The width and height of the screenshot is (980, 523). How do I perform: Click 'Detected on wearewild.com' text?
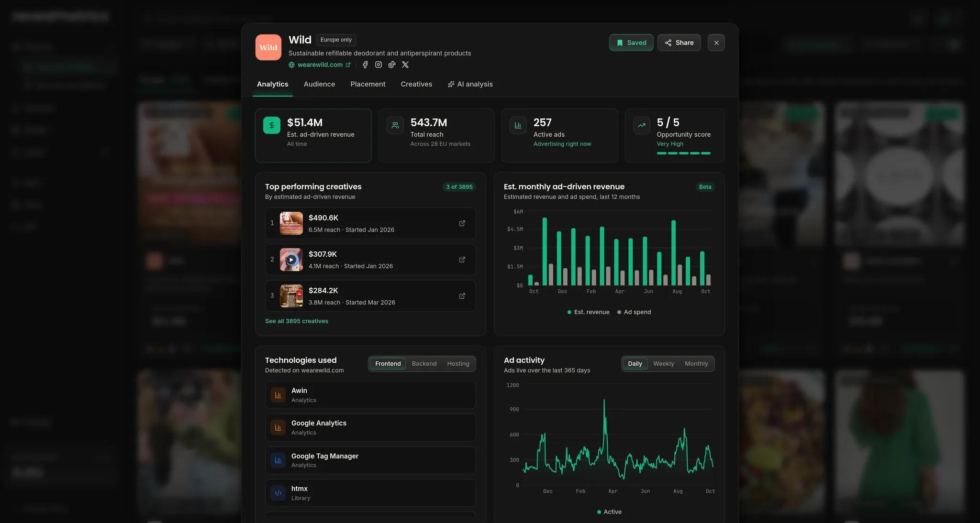tap(304, 370)
